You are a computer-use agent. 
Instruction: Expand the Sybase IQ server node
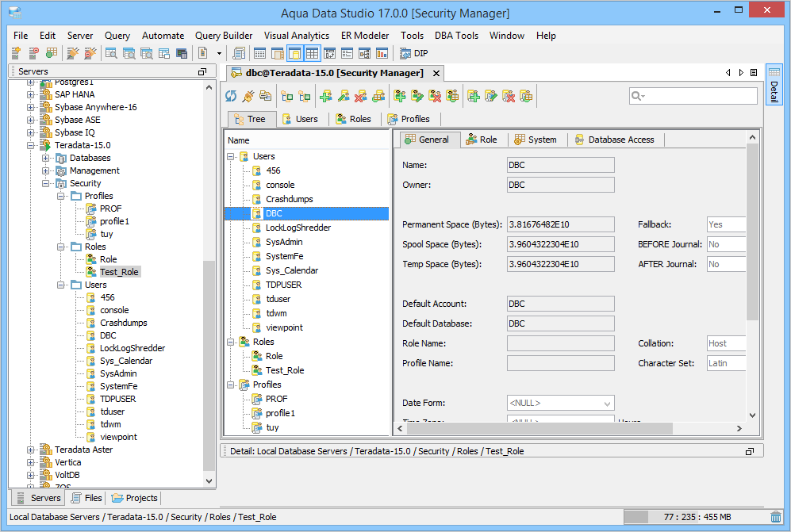31,132
